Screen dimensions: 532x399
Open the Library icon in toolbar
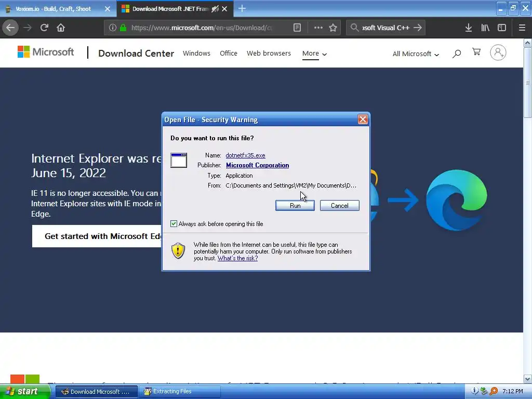click(485, 28)
